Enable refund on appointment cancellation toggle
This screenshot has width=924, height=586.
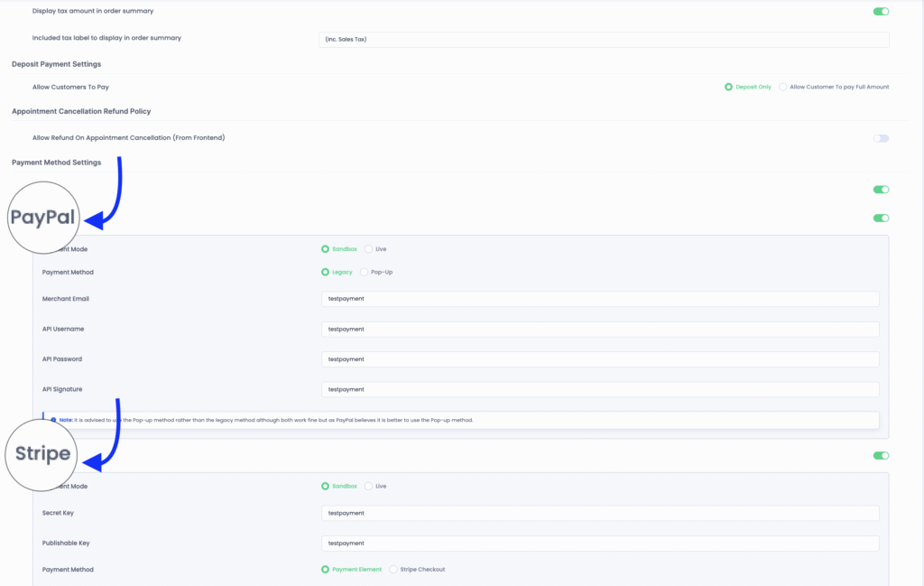pos(881,138)
